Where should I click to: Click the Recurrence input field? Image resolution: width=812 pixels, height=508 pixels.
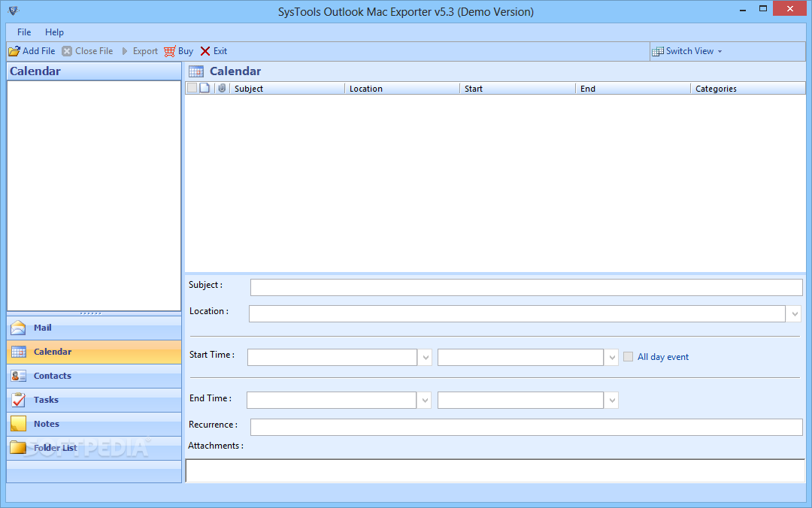pyautogui.click(x=526, y=428)
